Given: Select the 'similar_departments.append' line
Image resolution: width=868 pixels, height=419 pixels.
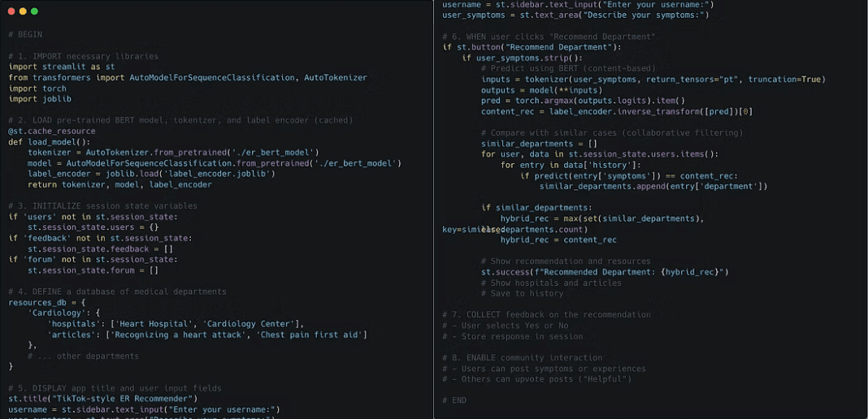Looking at the screenshot, I should pos(653,187).
